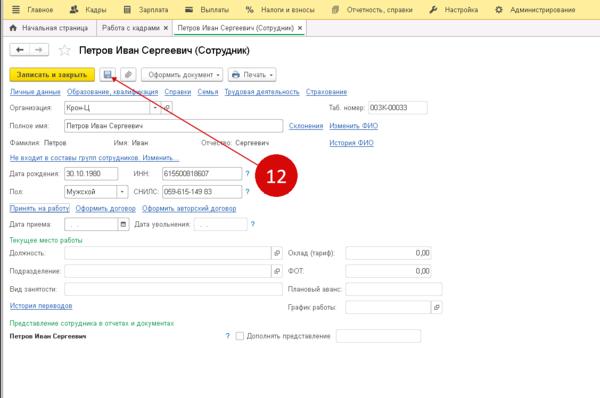The image size is (600, 398).
Task: Click the Дата увольнения field
Action: [221, 224]
